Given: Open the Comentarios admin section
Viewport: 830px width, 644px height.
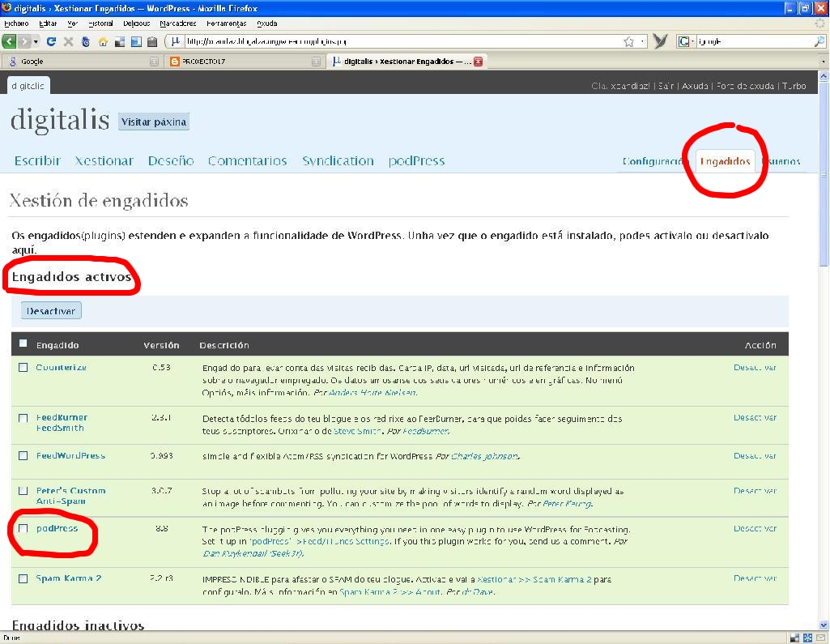Looking at the screenshot, I should coord(247,160).
